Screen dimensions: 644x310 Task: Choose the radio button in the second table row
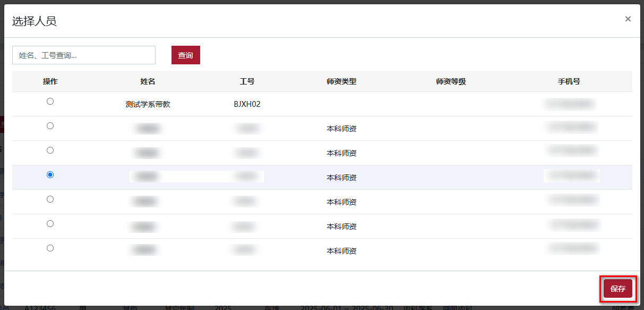point(50,125)
